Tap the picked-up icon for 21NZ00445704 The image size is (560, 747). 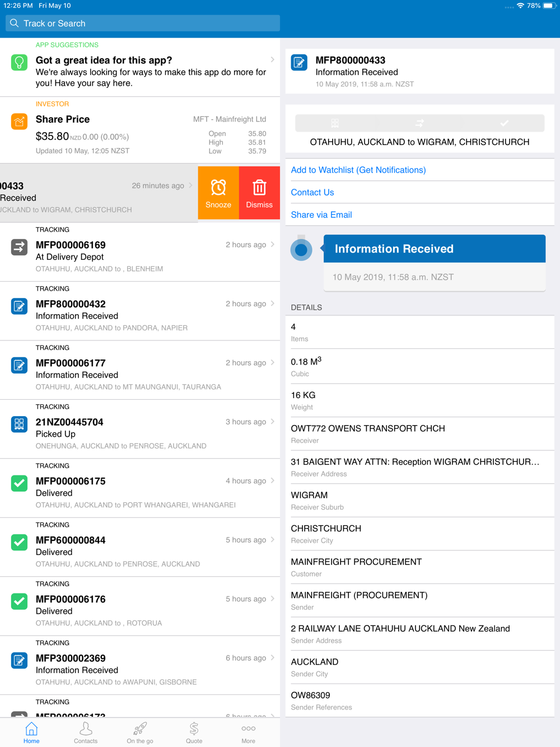click(19, 424)
